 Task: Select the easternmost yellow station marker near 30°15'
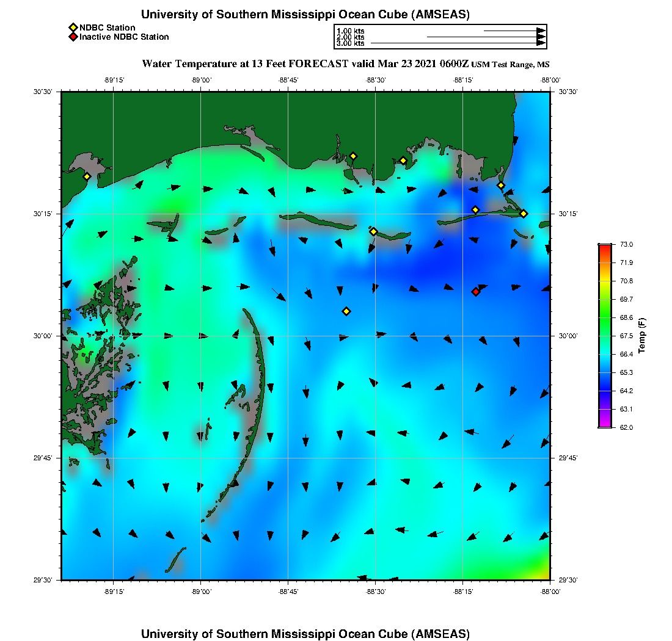click(524, 214)
